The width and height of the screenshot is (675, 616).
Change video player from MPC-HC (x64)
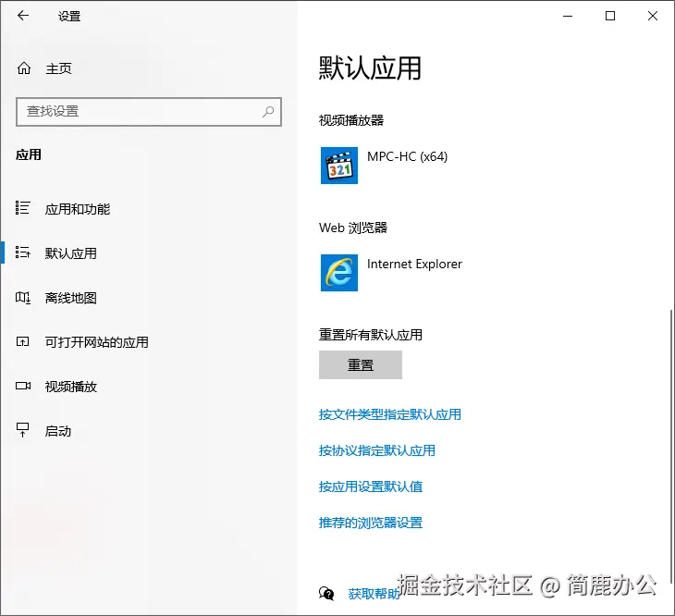385,166
